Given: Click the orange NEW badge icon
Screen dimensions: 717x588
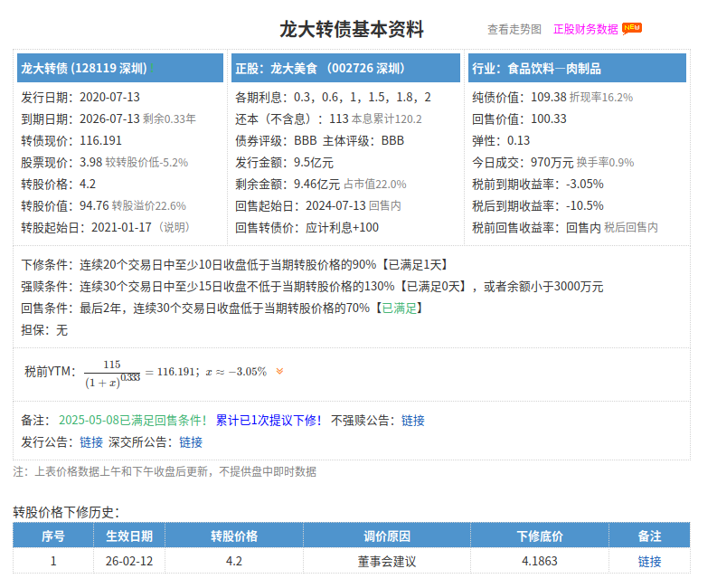Looking at the screenshot, I should click(632, 27).
